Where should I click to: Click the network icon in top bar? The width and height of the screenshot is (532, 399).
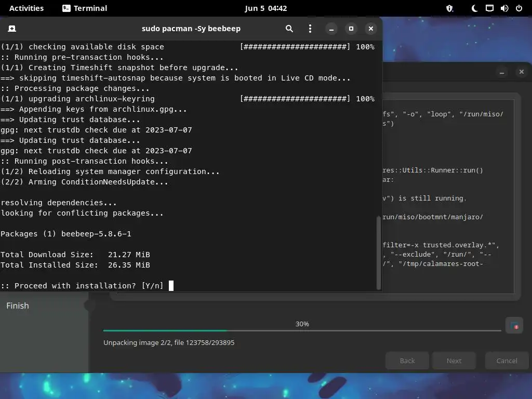pyautogui.click(x=489, y=8)
